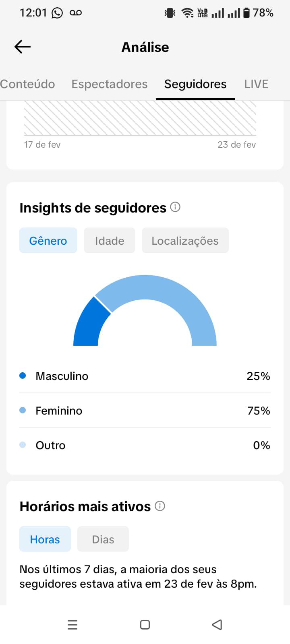This screenshot has width=290, height=644.
Task: Open the Conteúdo tab
Action: (x=27, y=84)
